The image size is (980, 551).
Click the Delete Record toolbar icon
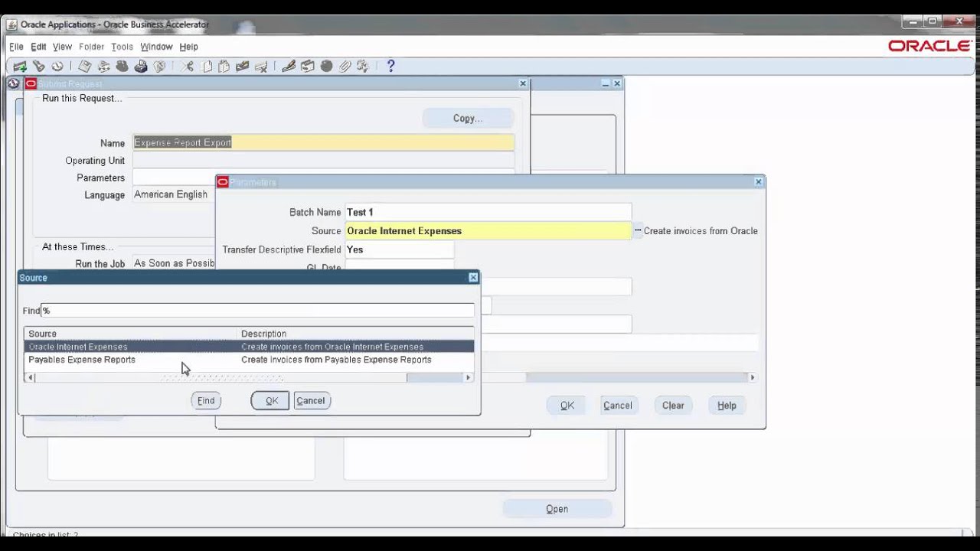(x=261, y=67)
